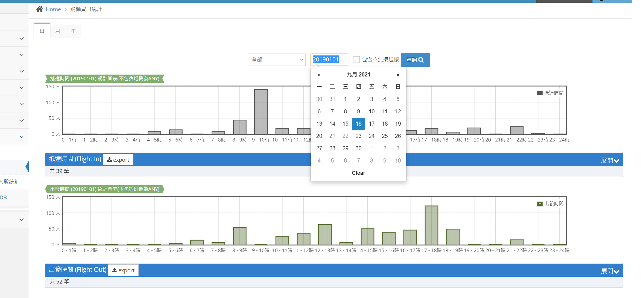Viewport: 644px width, 298px height.
Task: Click the 查詢 search button
Action: point(415,60)
